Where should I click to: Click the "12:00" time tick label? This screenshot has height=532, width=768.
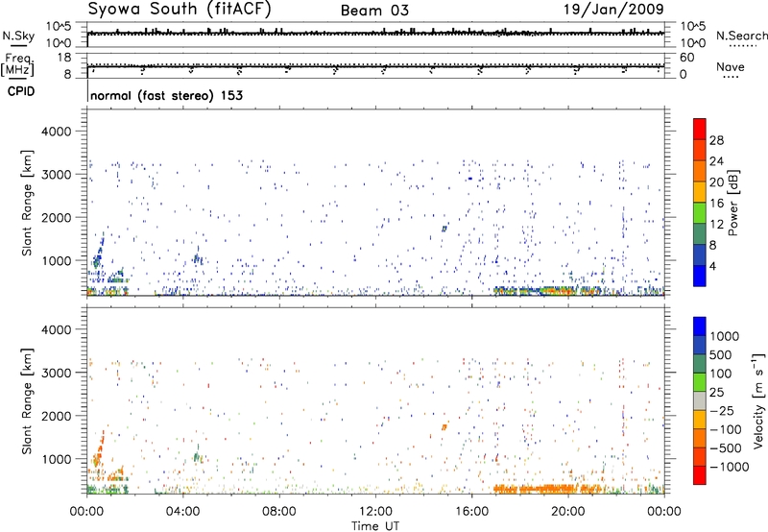tap(375, 512)
